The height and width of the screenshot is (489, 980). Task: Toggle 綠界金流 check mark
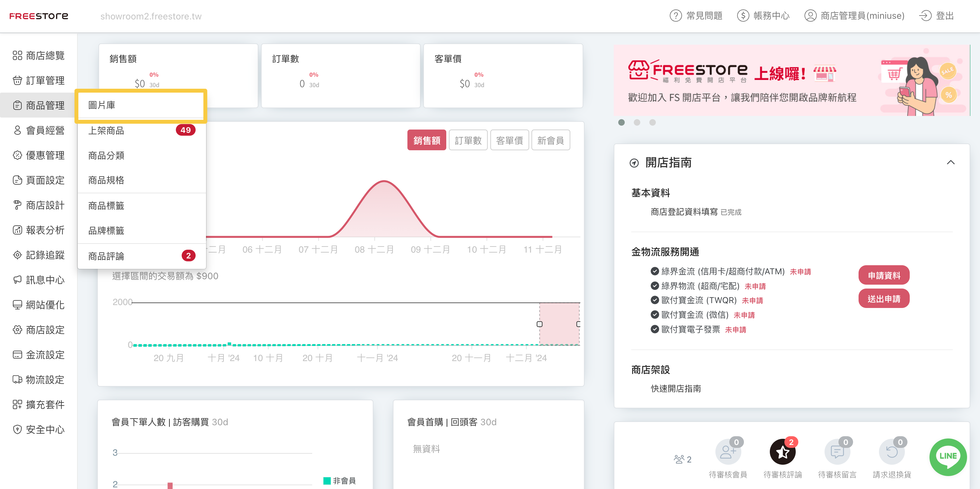(x=654, y=271)
